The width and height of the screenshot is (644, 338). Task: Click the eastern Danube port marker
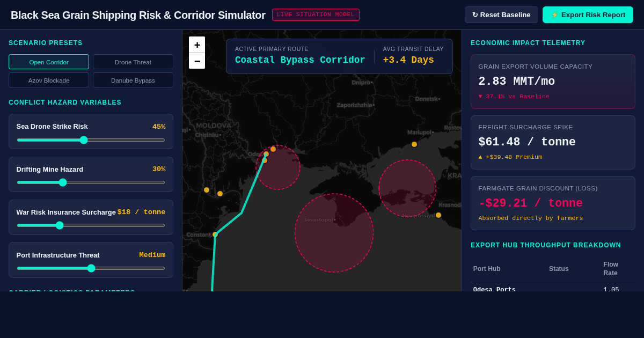pyautogui.click(x=220, y=194)
